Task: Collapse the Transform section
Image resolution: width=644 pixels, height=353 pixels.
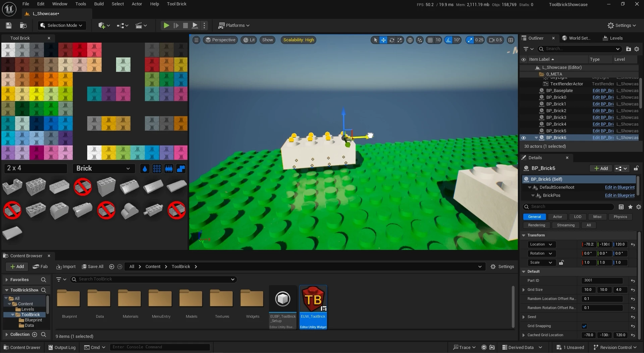Action: pyautogui.click(x=524, y=235)
